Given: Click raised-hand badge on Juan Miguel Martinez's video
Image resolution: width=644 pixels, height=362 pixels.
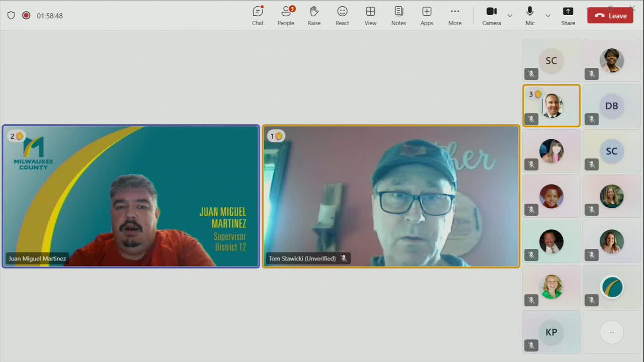Looking at the screenshot, I should pyautogui.click(x=17, y=136).
